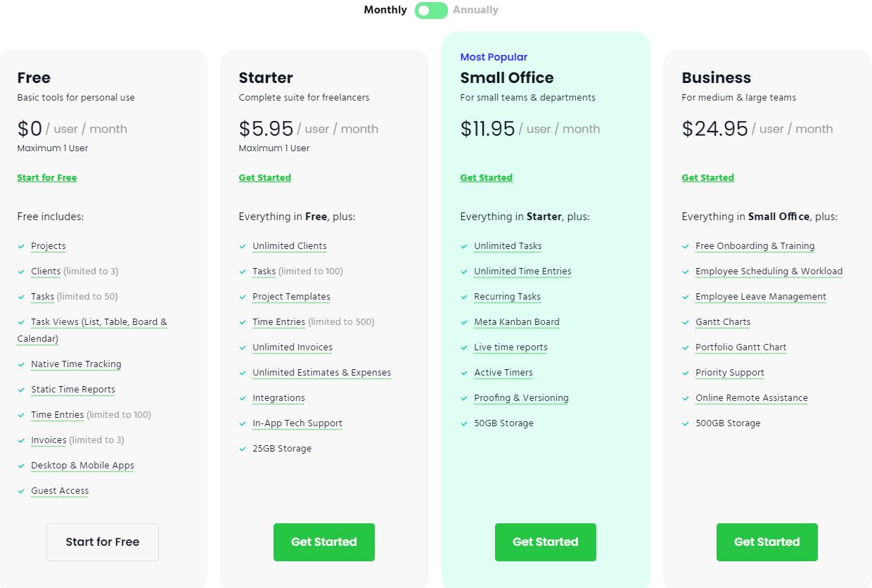The image size is (872, 588).
Task: Click the Start for Free button
Action: tap(103, 542)
